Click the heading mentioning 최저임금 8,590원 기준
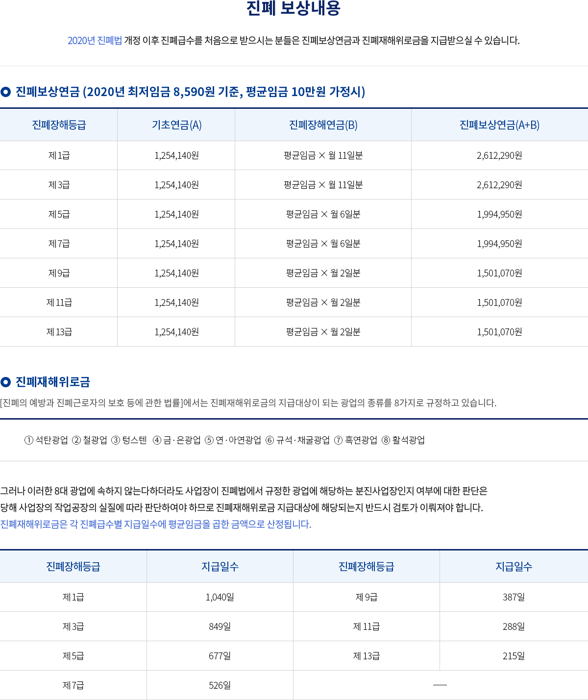Viewport: 588px width, 700px height. coord(190,92)
